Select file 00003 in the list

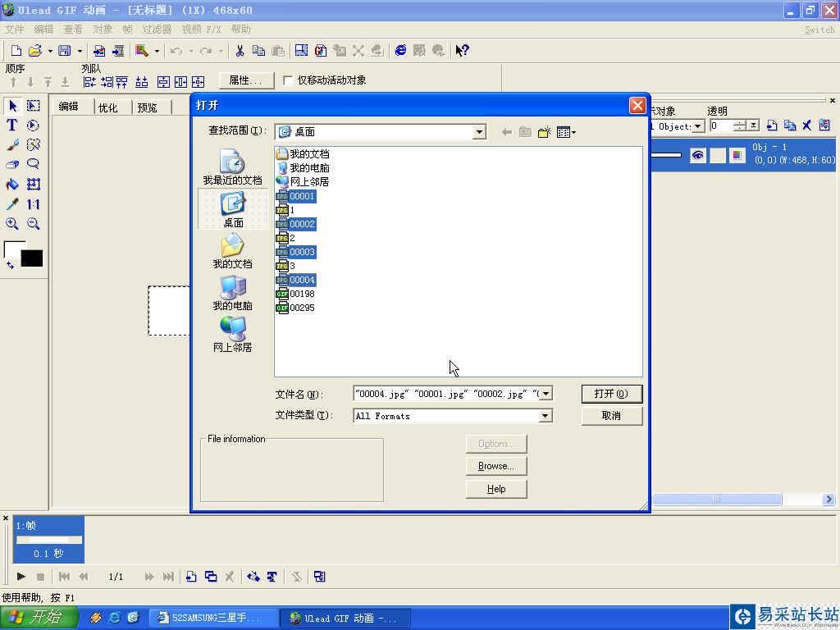295,252
